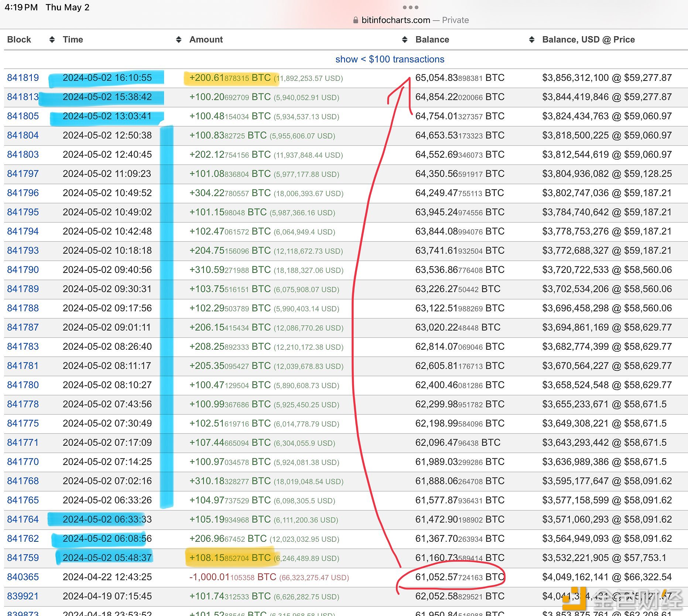
Task: Open block 841770 link
Action: pos(23,462)
